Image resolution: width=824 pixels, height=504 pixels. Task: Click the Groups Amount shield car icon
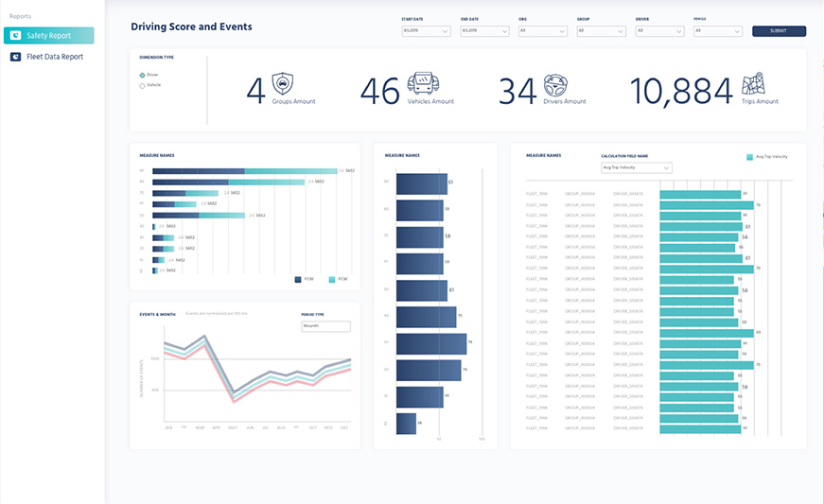tap(282, 83)
